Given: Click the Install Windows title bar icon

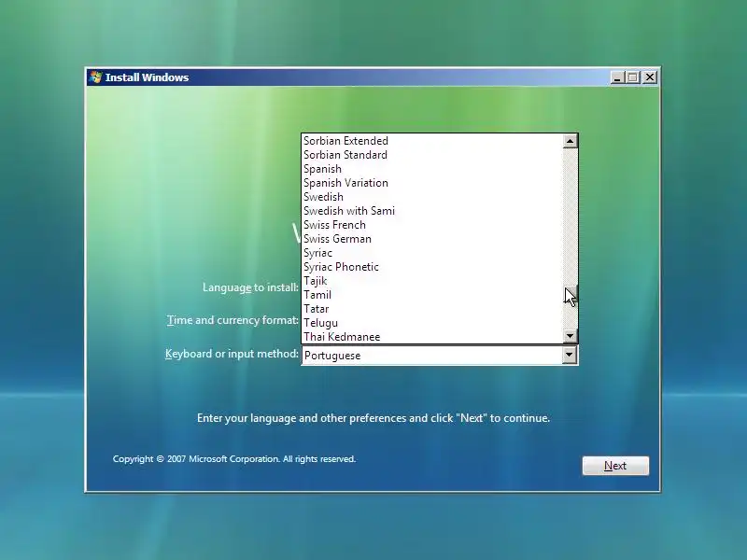Looking at the screenshot, I should pyautogui.click(x=96, y=77).
